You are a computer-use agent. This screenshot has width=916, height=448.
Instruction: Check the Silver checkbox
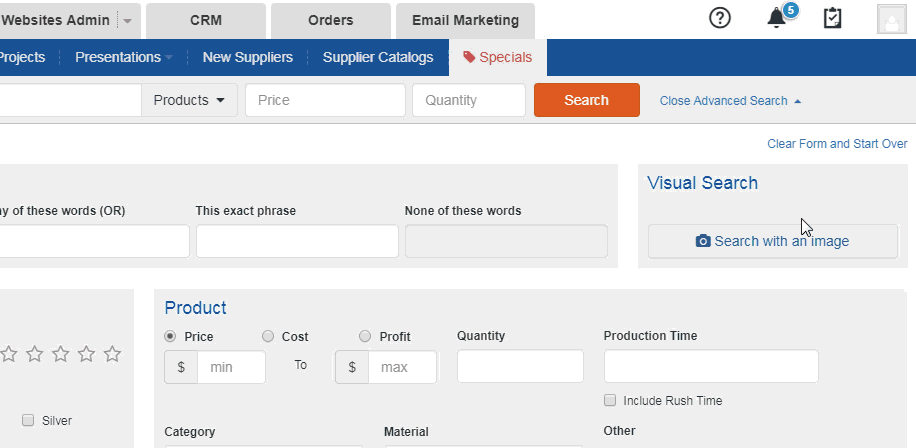[28, 420]
